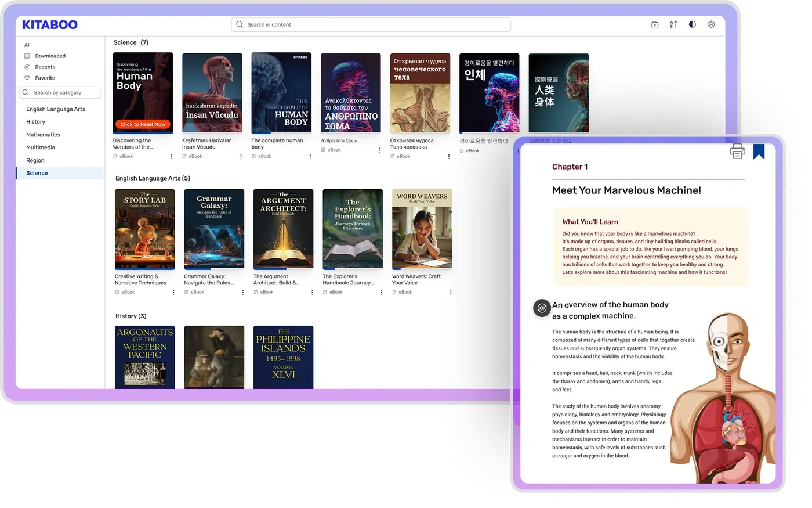Open the Recents filter
This screenshot has width=812, height=508.
[x=45, y=67]
